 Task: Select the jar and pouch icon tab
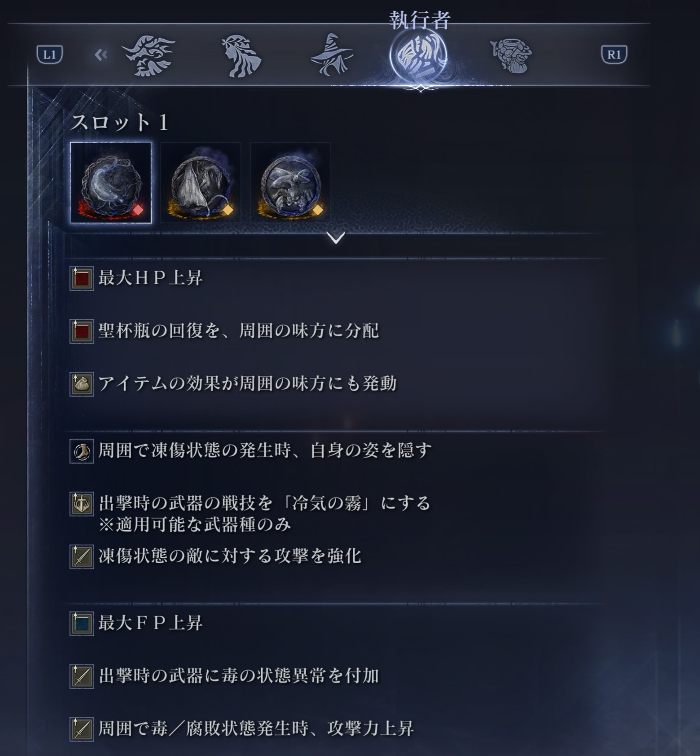coord(511,56)
